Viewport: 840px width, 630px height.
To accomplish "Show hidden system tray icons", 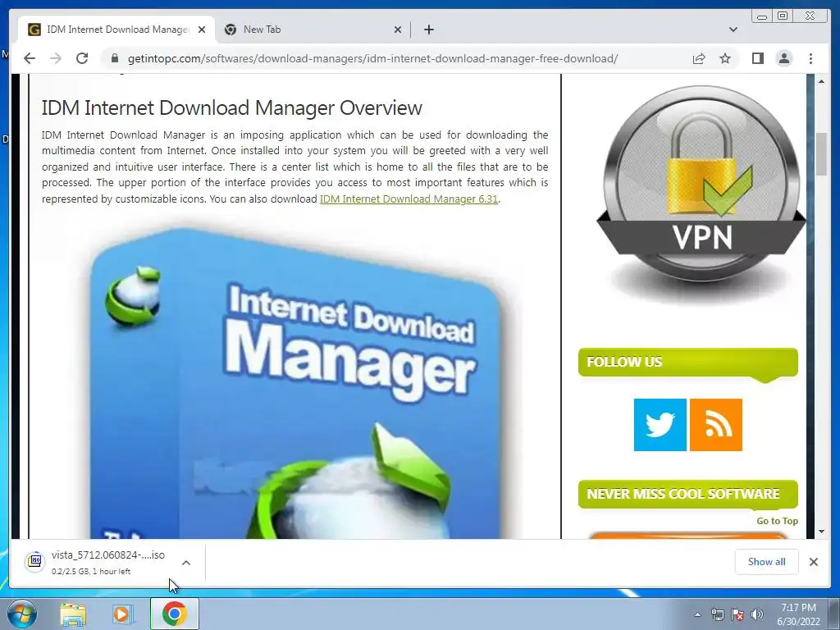I will point(697,614).
